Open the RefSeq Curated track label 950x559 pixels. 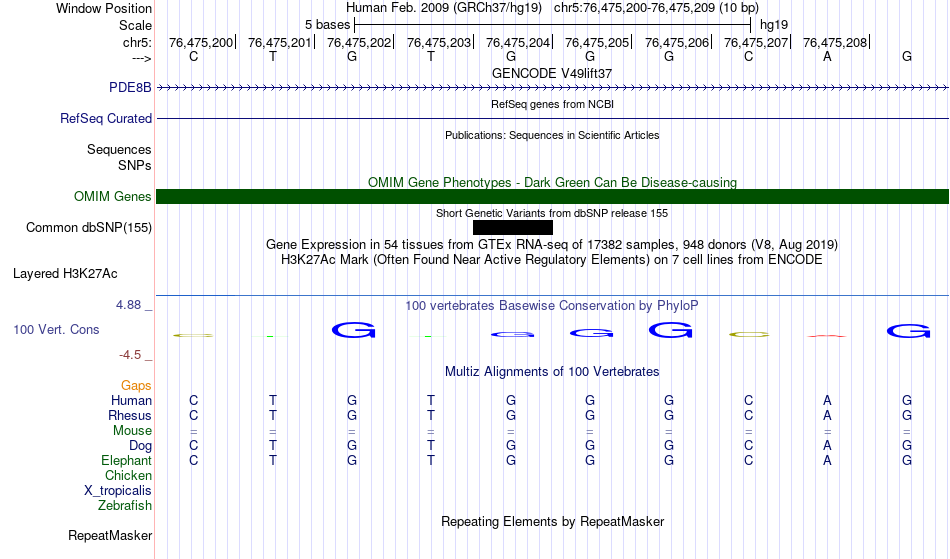coord(106,118)
